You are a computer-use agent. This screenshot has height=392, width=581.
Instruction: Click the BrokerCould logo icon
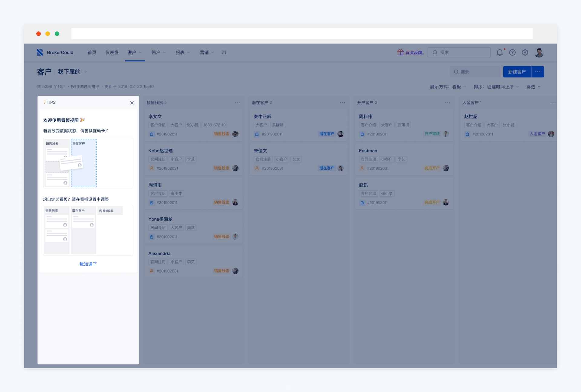click(40, 52)
